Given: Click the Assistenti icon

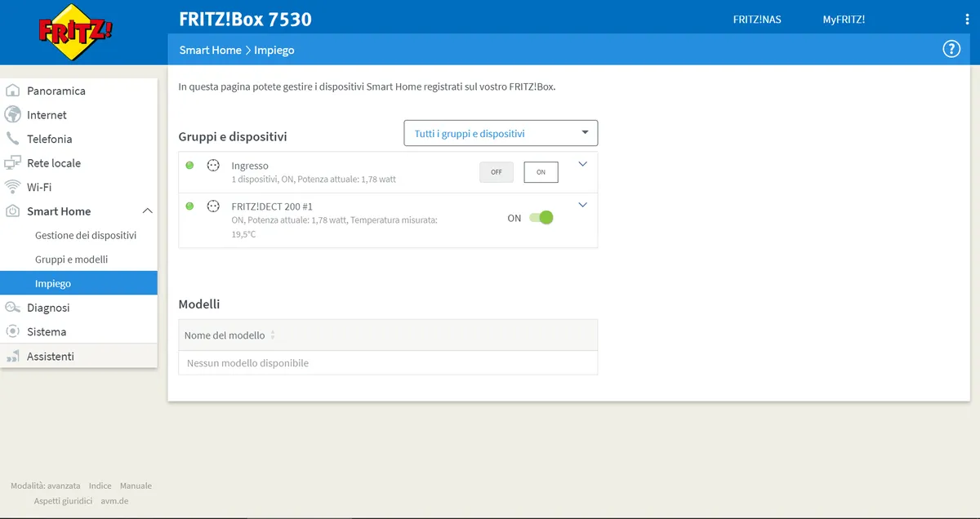Looking at the screenshot, I should pos(12,356).
